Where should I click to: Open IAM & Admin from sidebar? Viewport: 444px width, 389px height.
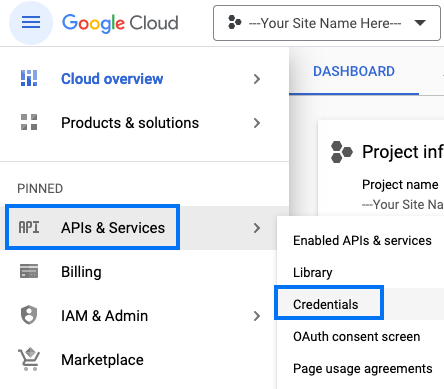pos(105,316)
